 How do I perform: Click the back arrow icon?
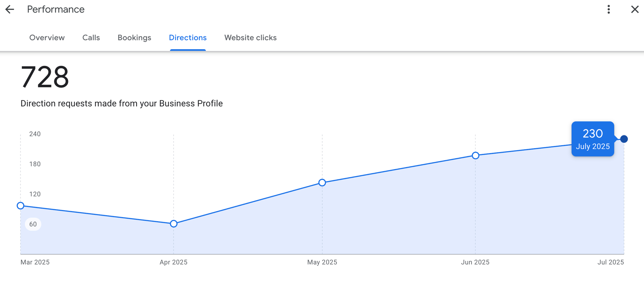pos(10,10)
